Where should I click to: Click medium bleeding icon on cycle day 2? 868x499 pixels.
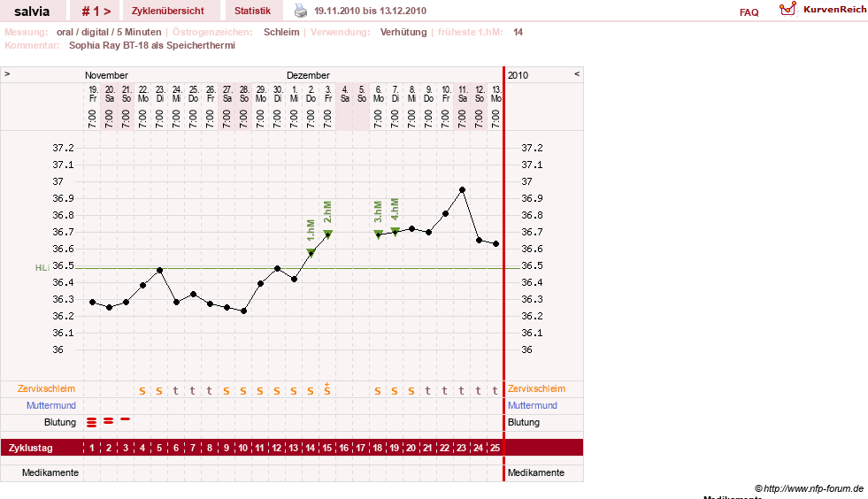pyautogui.click(x=109, y=421)
